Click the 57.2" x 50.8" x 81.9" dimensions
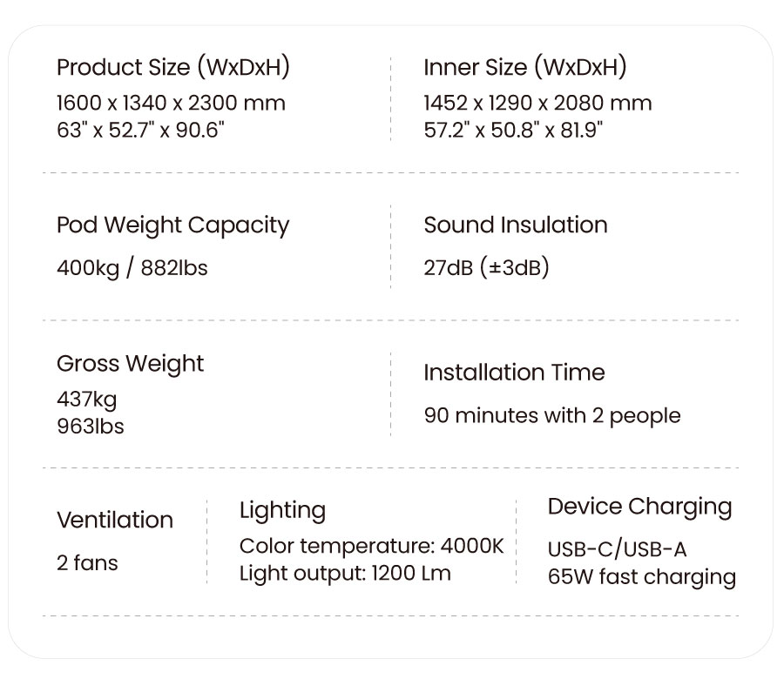Image resolution: width=784 pixels, height=679 pixels. [514, 131]
